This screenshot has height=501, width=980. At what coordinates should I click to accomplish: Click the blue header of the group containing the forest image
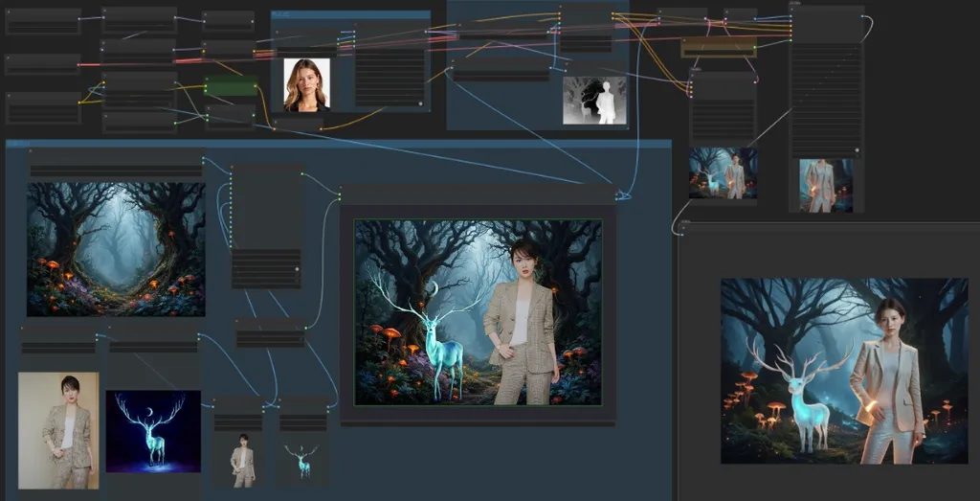338,144
